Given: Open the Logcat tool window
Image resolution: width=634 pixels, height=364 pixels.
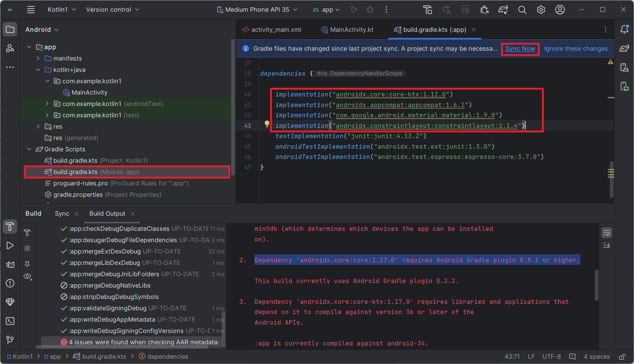Looking at the screenshot, I should click(10, 264).
